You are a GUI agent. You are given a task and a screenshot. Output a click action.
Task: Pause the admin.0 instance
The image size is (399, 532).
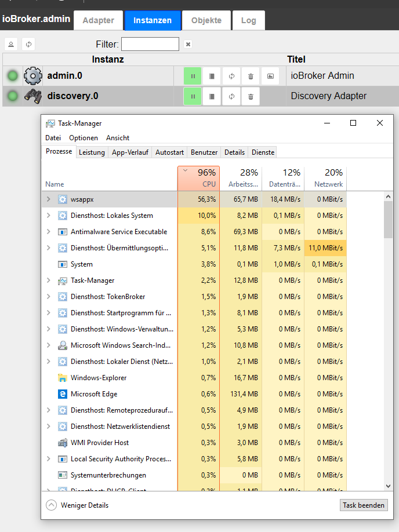193,76
